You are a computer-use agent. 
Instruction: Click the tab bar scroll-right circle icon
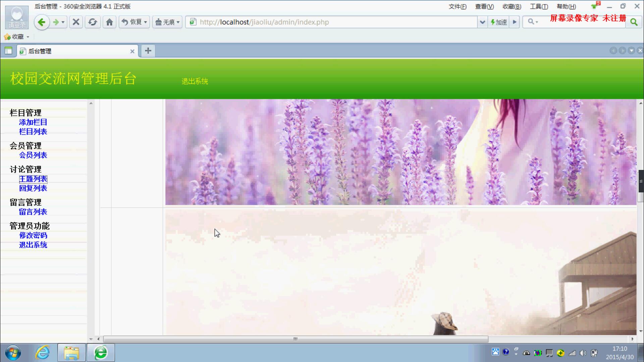click(622, 51)
